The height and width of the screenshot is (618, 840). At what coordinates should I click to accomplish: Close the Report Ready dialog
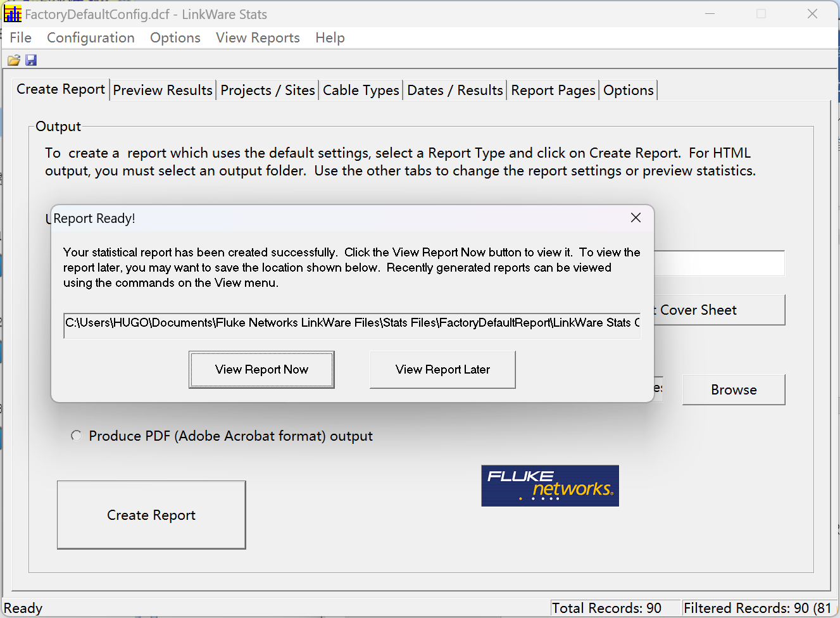click(636, 218)
